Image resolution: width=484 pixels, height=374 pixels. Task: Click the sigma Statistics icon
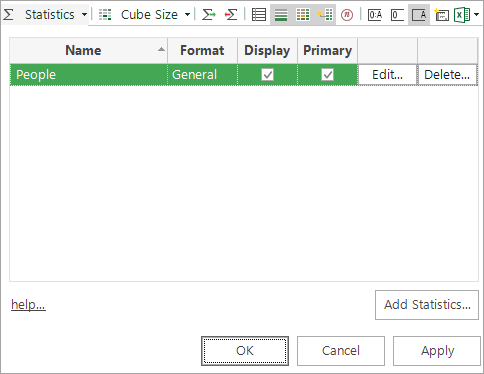point(8,15)
